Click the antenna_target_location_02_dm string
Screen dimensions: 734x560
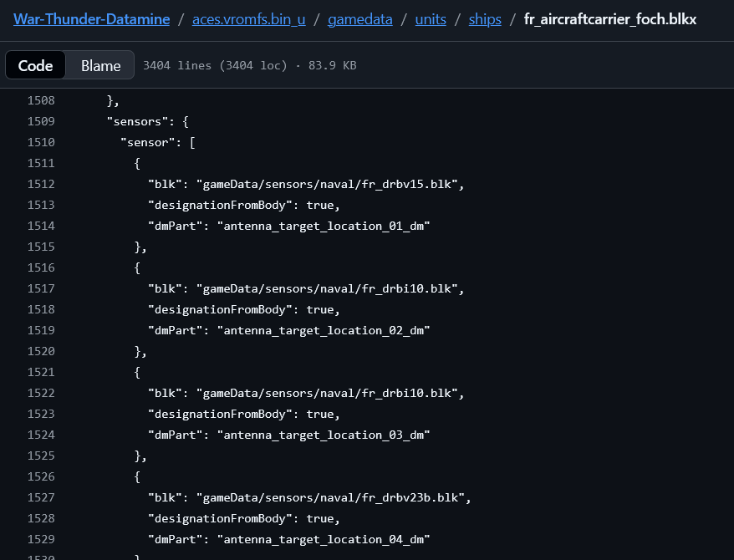[323, 330]
